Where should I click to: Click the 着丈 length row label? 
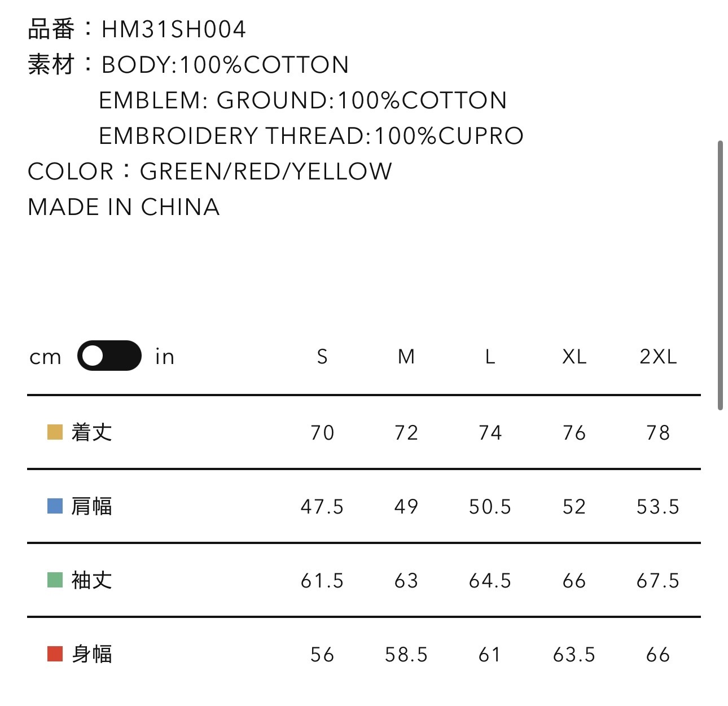[x=92, y=432]
